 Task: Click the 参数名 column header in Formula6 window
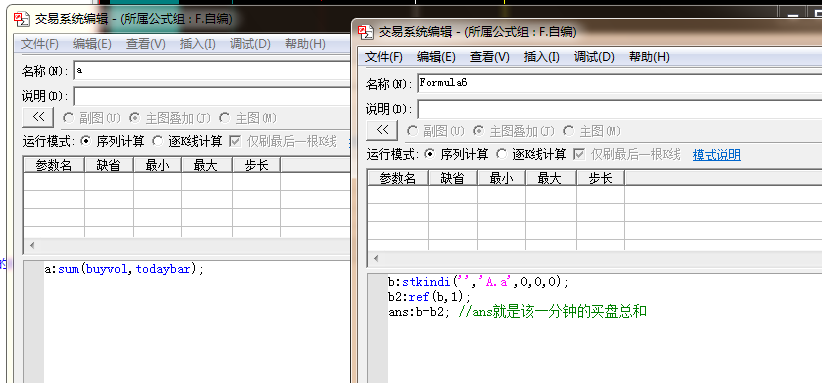point(398,179)
